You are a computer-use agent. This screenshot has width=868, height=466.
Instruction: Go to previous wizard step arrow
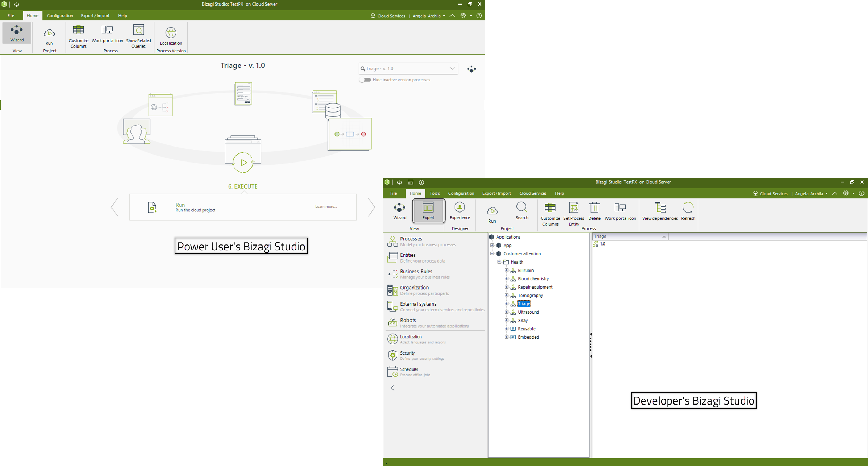[x=115, y=207]
